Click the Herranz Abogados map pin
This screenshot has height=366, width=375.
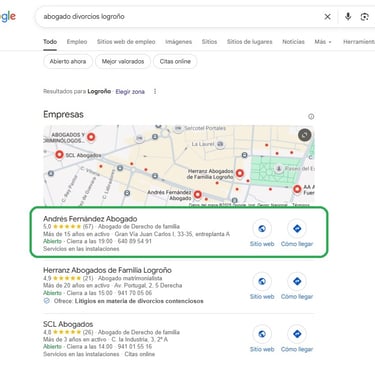[x=239, y=173]
